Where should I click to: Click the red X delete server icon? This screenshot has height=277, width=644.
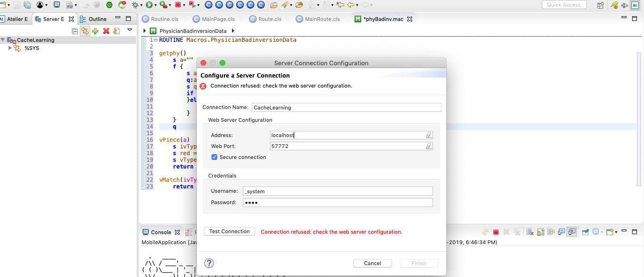[106, 31]
